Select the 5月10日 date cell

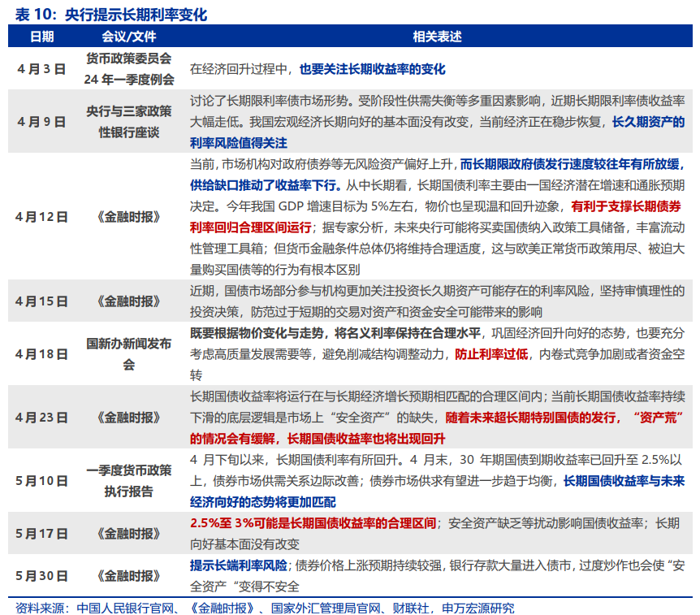[x=41, y=481]
